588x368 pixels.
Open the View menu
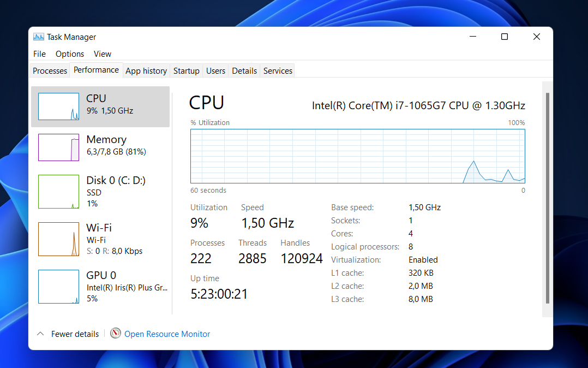coord(102,54)
